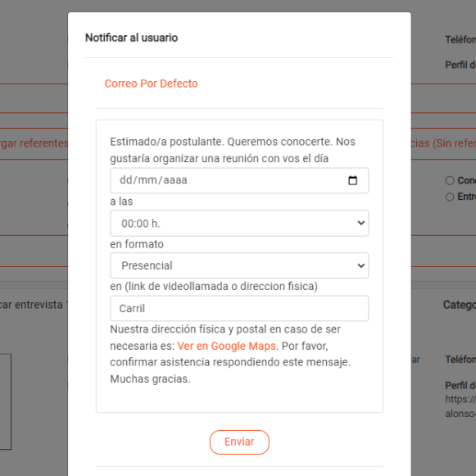Select the radio button beside Entr
Viewport: 476px width, 476px height.
(450, 197)
